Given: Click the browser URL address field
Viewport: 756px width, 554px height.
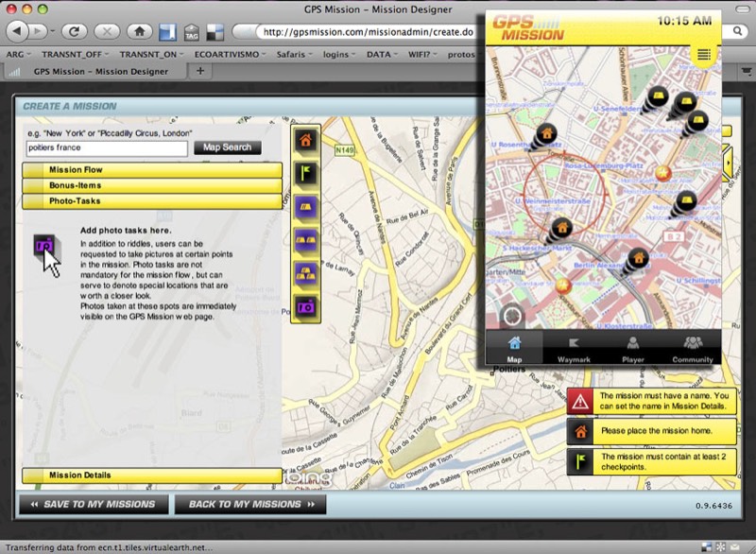Looking at the screenshot, I should click(x=368, y=32).
